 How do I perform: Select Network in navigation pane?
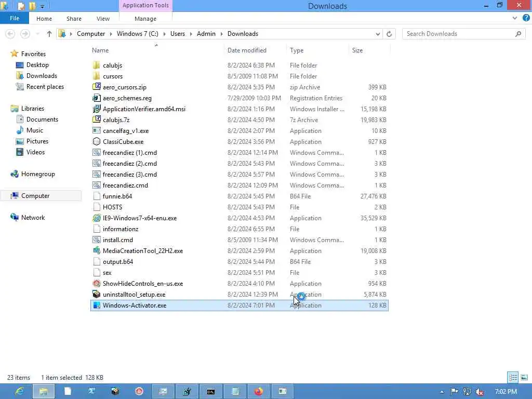(x=33, y=218)
